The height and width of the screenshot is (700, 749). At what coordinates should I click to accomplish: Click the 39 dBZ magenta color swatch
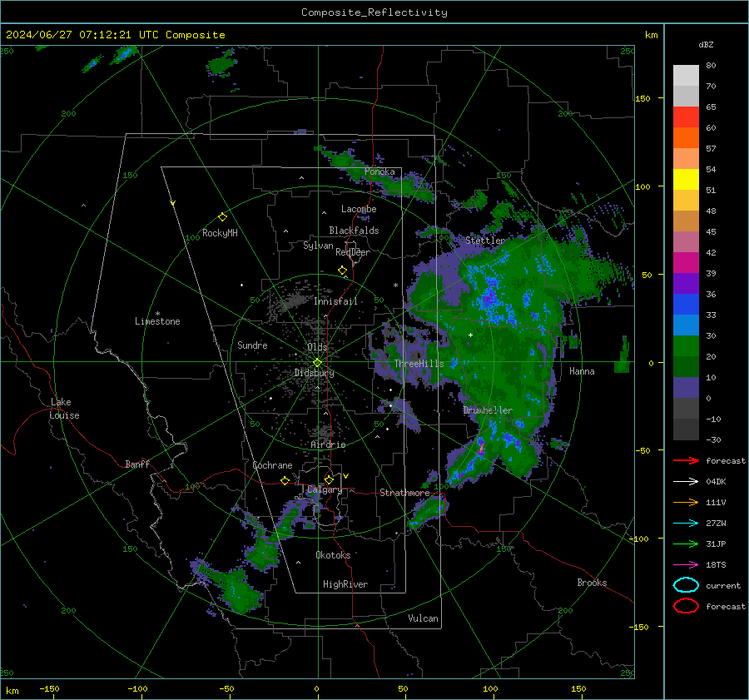686,263
